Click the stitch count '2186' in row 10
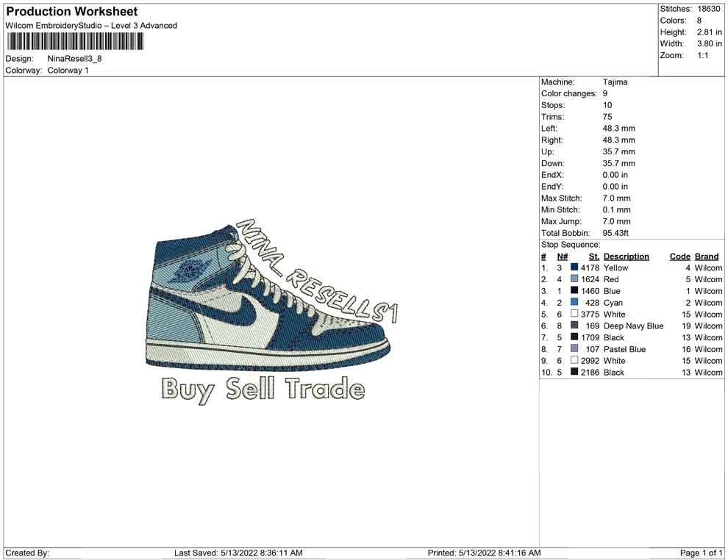The height and width of the screenshot is (560, 728). click(x=590, y=372)
